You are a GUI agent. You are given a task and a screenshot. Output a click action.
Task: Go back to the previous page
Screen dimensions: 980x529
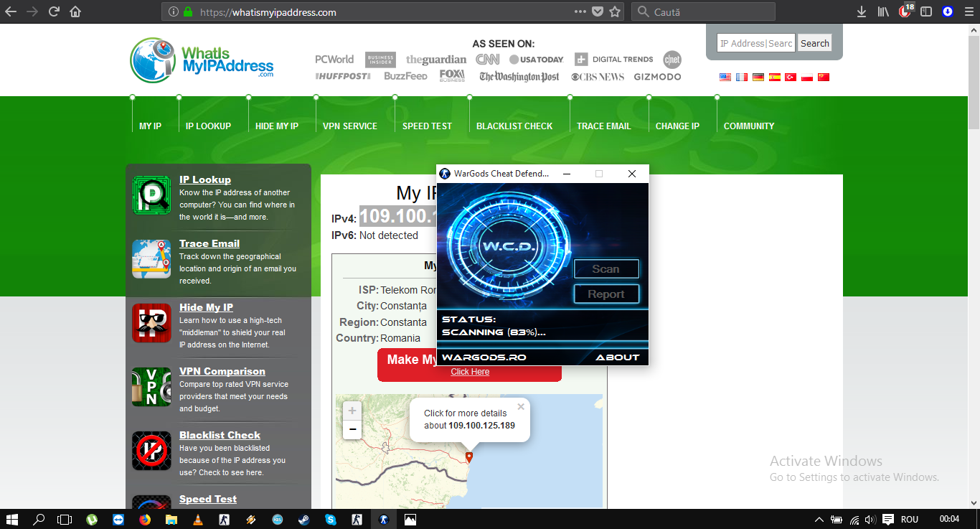[11, 11]
